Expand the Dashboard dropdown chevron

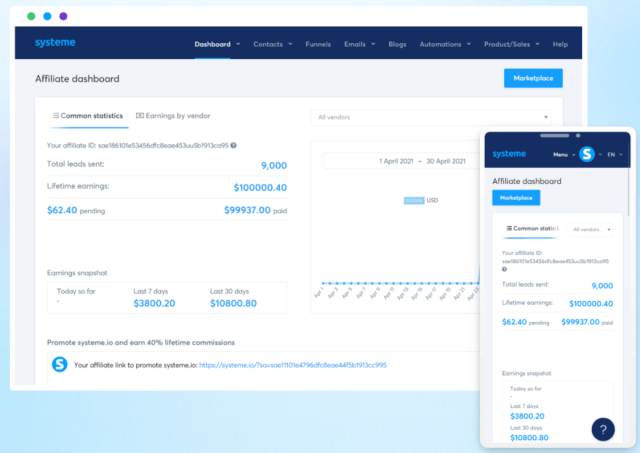coord(238,44)
